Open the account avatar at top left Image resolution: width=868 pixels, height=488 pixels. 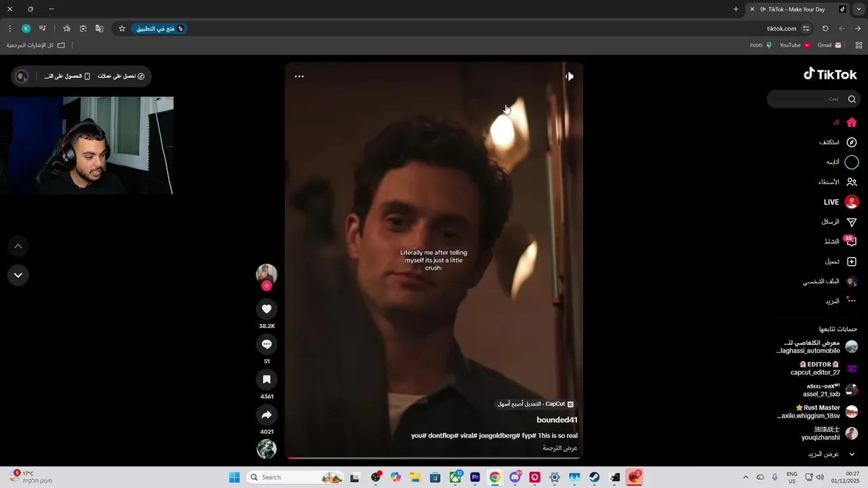point(22,76)
